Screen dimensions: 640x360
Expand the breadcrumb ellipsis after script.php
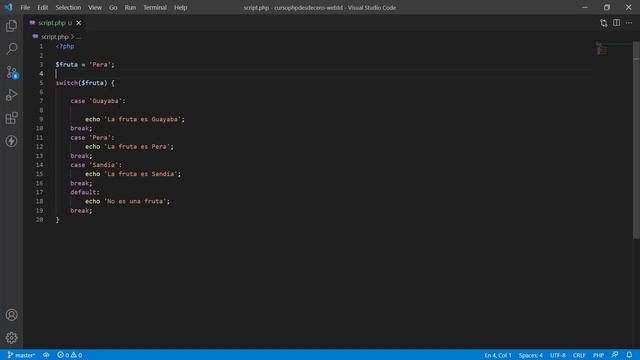(x=78, y=37)
